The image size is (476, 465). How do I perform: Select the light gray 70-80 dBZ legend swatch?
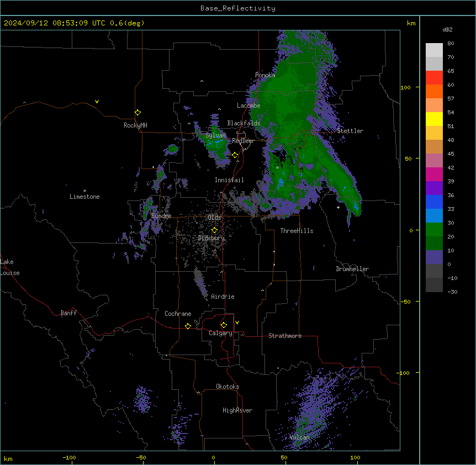click(434, 50)
